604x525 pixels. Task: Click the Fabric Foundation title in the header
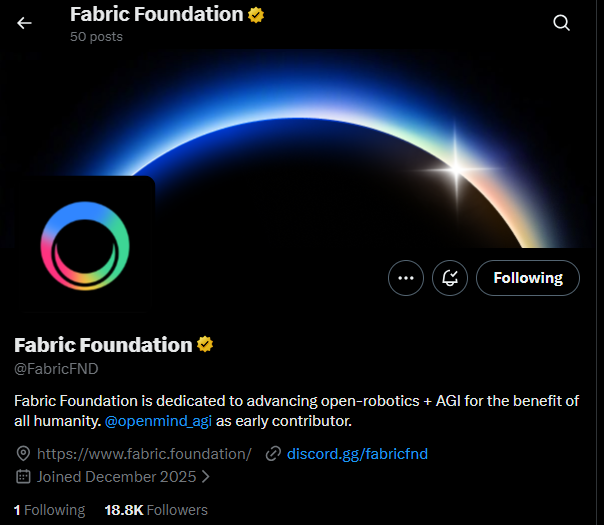tap(156, 15)
